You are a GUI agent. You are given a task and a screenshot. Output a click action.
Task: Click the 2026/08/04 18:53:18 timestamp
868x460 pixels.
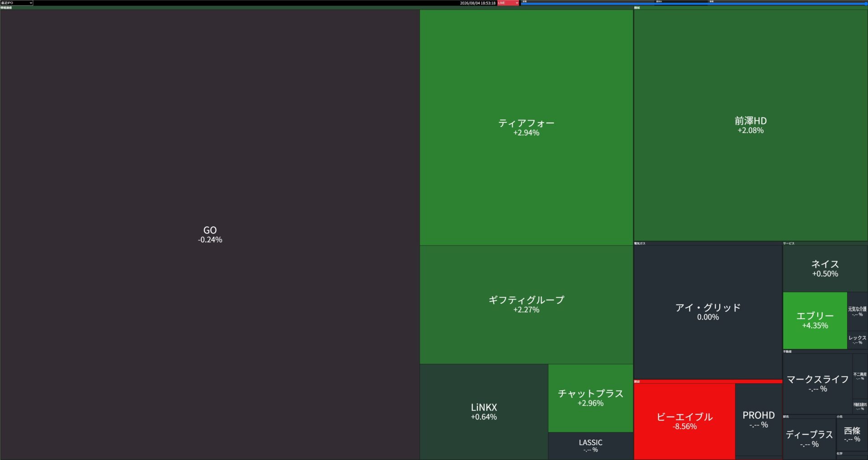point(477,3)
